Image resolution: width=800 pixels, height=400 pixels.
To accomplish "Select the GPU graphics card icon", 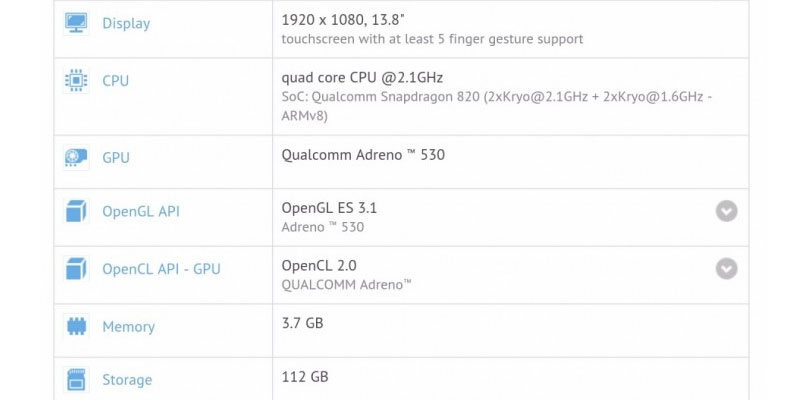I will (76, 158).
